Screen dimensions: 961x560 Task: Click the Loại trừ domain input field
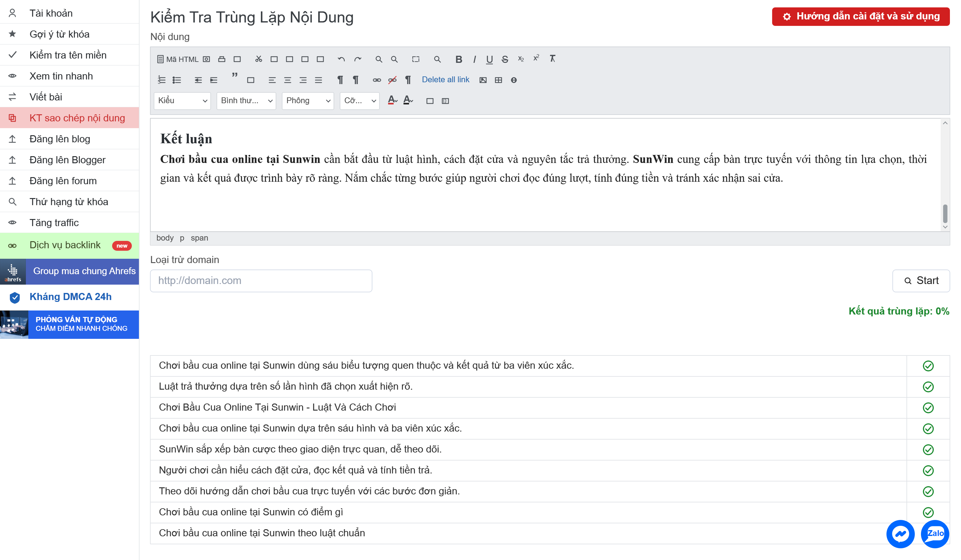click(x=261, y=281)
